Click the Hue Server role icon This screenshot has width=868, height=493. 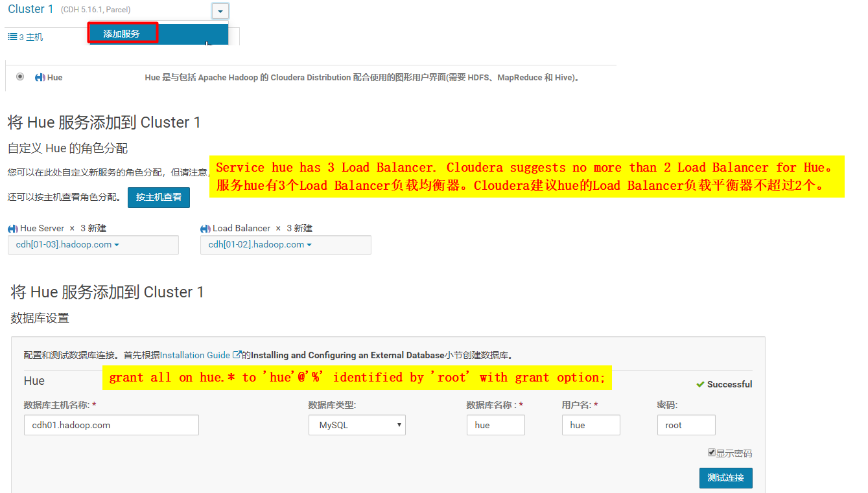click(x=12, y=229)
